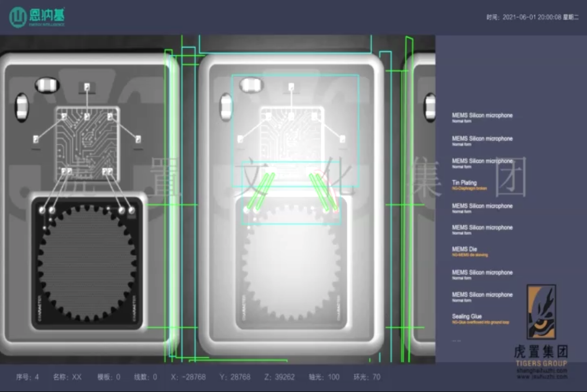Viewport: 587px width, 392px height.
Task: Select the MEMS Silicon microphone row directly above Sealing Glue
Action: 482,297
